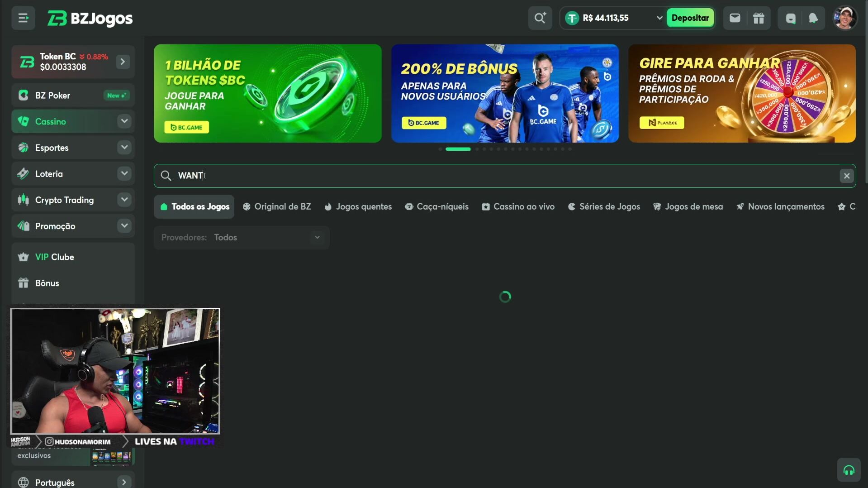
Task: Open the VIP Clube link
Action: pyautogui.click(x=55, y=257)
